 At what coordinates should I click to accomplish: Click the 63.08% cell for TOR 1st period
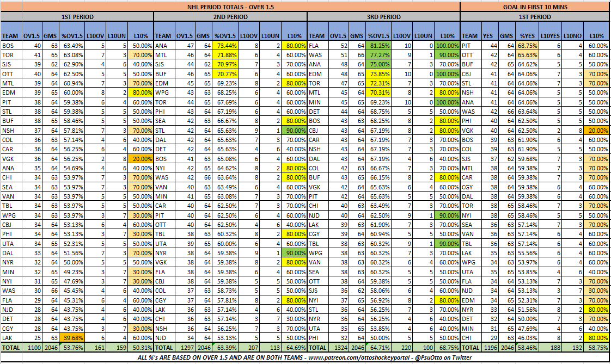(x=72, y=55)
